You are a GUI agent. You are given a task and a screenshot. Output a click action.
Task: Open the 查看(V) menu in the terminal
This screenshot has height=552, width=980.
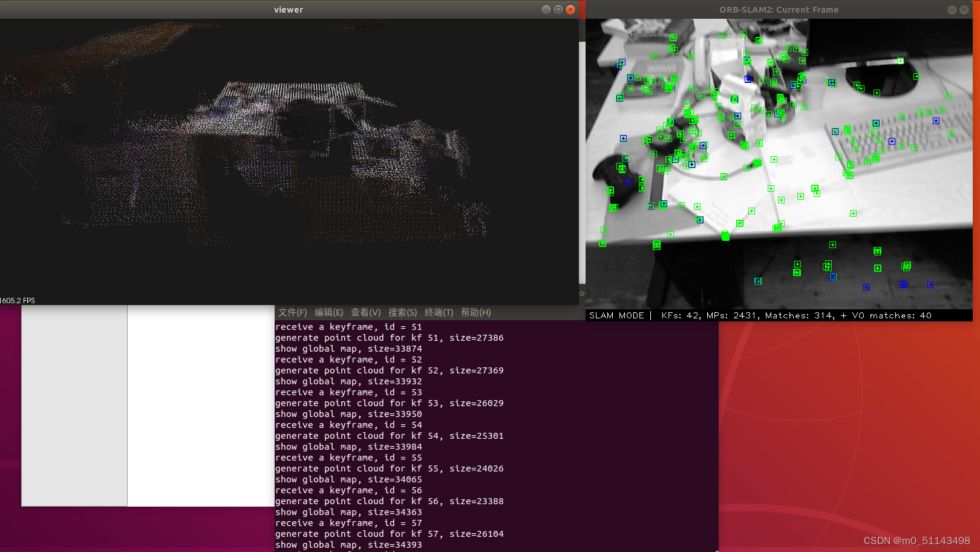coord(365,312)
